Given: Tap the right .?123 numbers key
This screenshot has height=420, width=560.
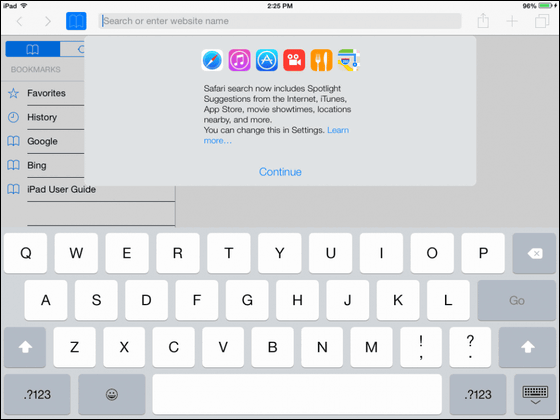Looking at the screenshot, I should pyautogui.click(x=478, y=394).
